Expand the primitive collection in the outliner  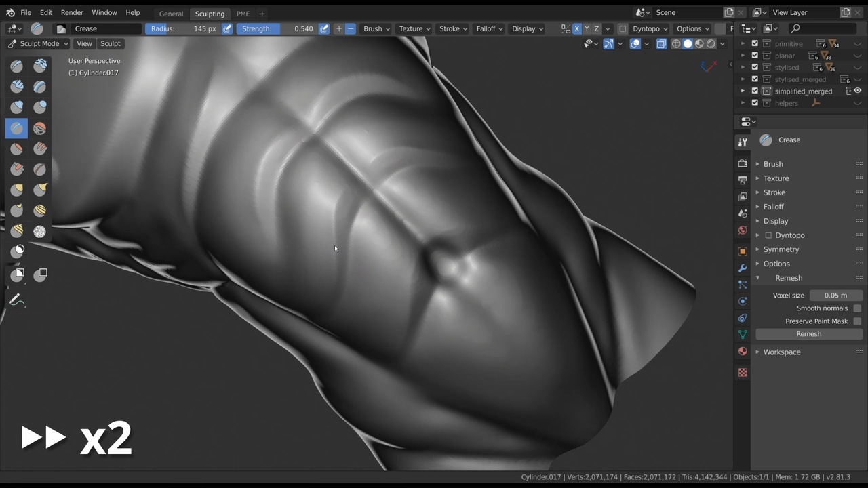tap(743, 43)
